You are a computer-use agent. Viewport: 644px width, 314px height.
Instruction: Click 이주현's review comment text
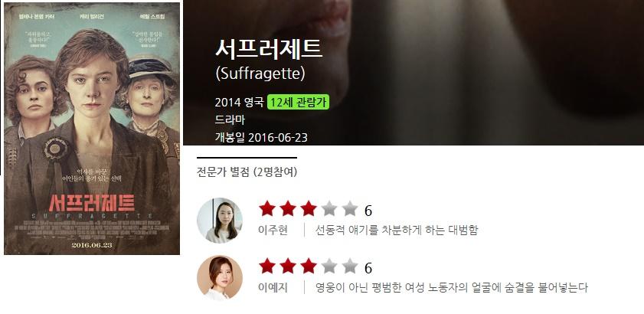pyautogui.click(x=397, y=231)
